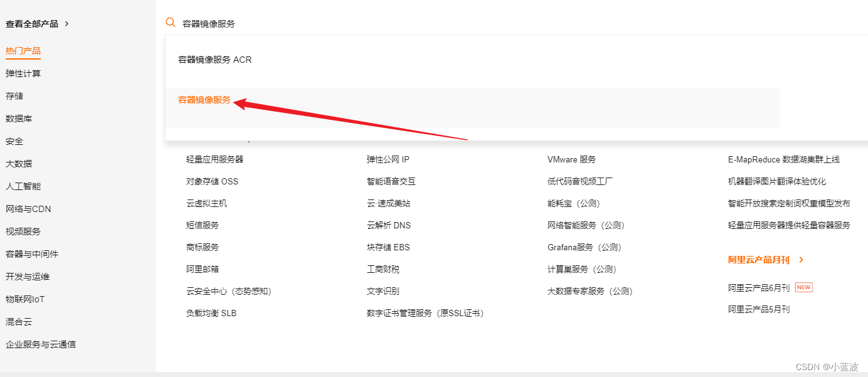868x377 pixels.
Task: Open 块存储 EBS product link
Action: [388, 247]
